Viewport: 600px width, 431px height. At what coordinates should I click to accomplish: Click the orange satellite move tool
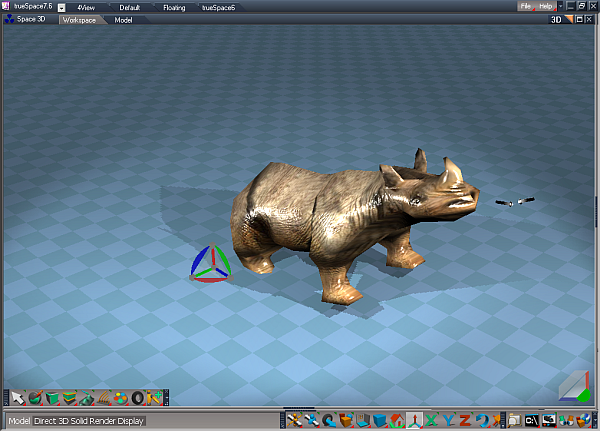pyautogui.click(x=295, y=420)
